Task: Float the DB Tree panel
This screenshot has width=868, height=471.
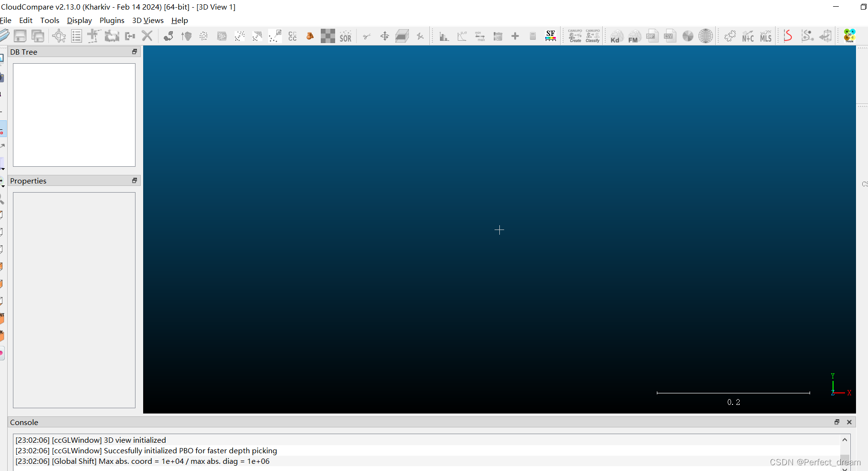Action: pos(135,52)
